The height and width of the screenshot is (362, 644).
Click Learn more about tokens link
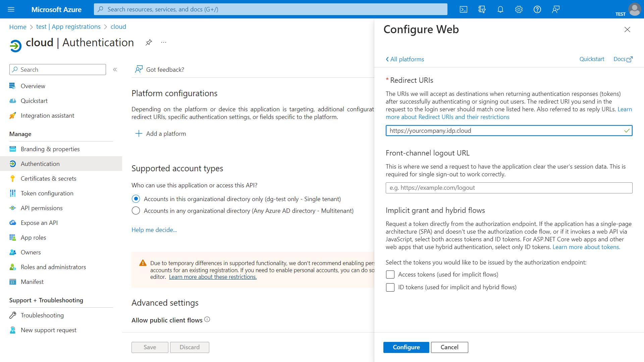(586, 247)
